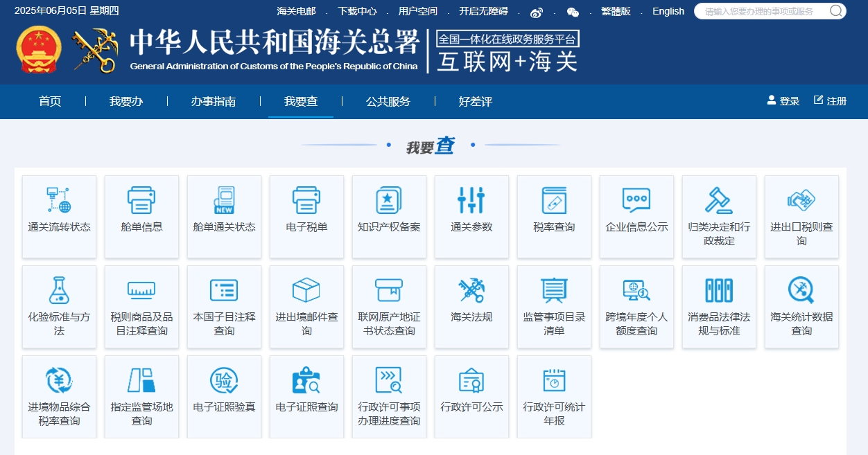Open the 公共服务 tab
Viewport: 868px width, 455px height.
point(388,101)
